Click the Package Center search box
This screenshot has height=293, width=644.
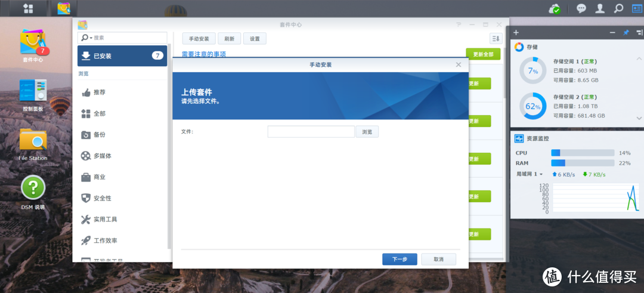point(122,38)
